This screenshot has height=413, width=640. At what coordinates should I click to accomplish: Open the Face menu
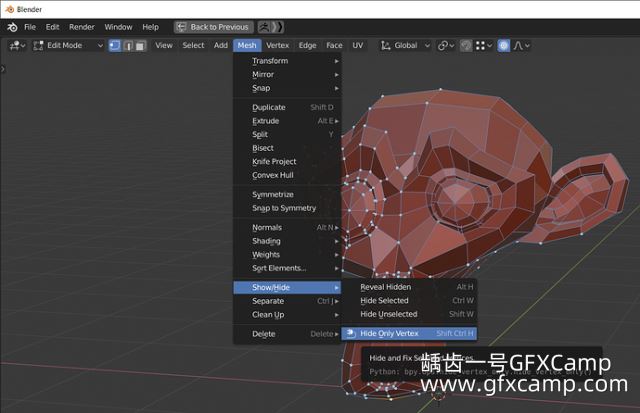[x=334, y=46]
